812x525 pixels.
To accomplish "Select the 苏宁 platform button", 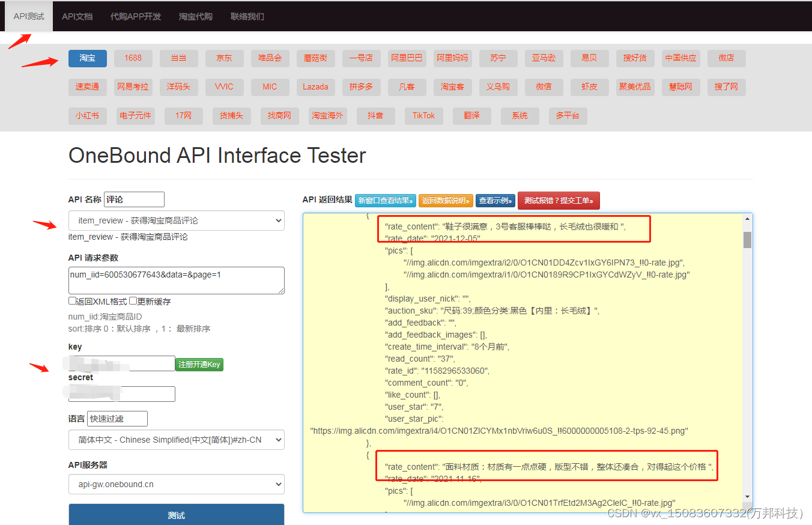I will coord(498,58).
